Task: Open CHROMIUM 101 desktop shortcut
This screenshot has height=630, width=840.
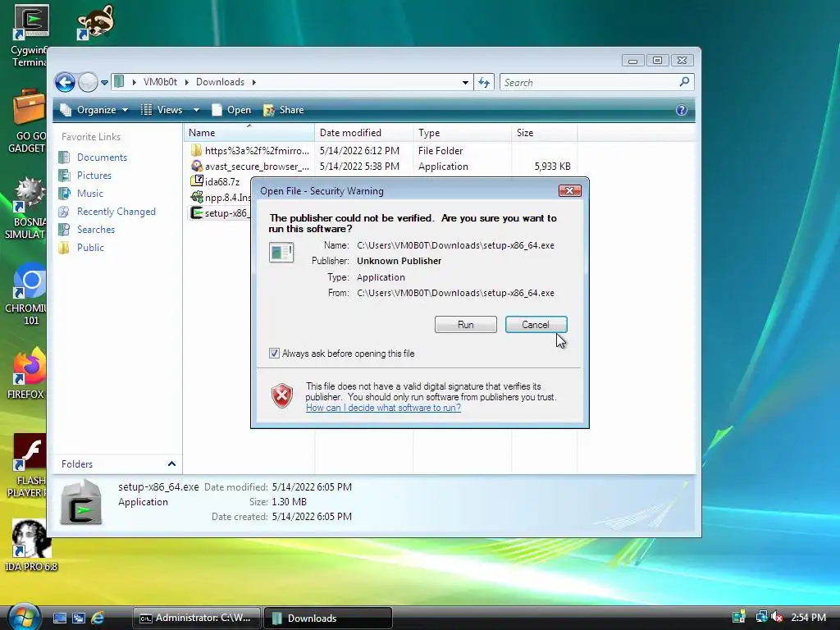Action: pyautogui.click(x=25, y=294)
